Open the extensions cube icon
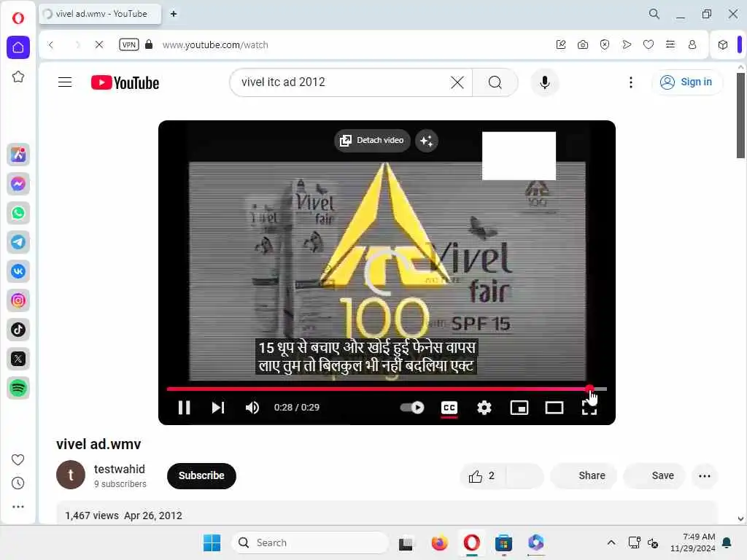 [723, 44]
